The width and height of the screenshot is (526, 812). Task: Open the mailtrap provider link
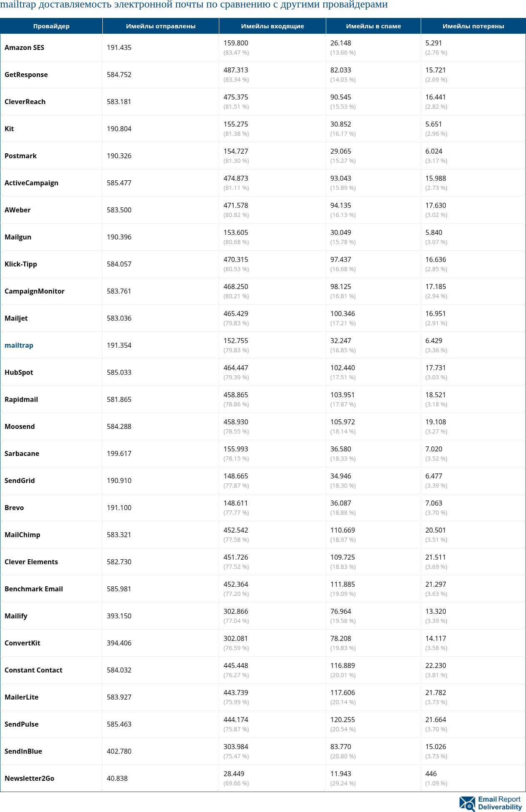(19, 345)
